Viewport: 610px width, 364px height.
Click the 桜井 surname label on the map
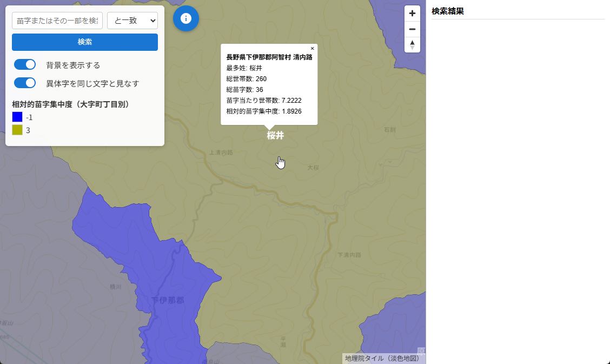[275, 136]
